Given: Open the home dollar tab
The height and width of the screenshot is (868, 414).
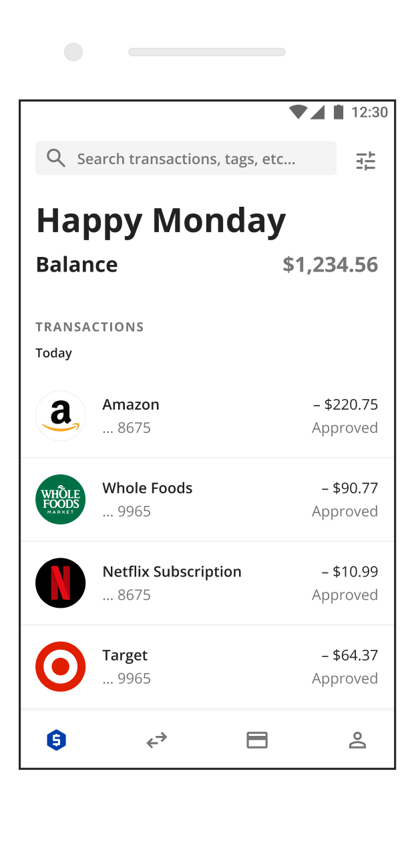Looking at the screenshot, I should 57,740.
